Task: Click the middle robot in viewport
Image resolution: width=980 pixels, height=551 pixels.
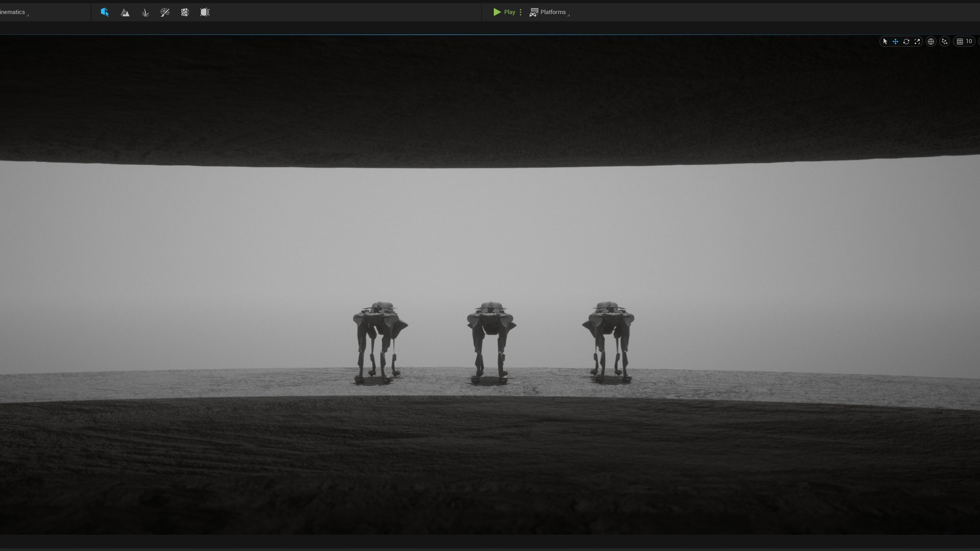Action: (491, 343)
